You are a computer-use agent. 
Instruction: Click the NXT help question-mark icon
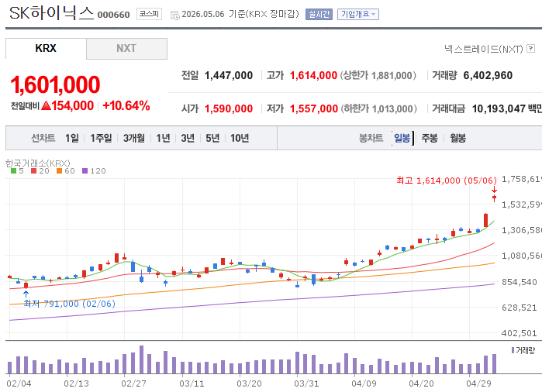[x=530, y=49]
